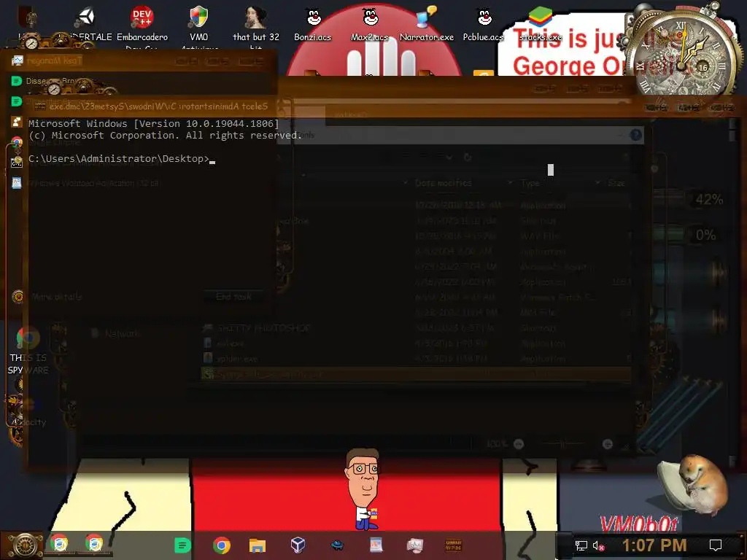Viewport: 747px width, 560px height.
Task: Open 'that but 32 bit' portrait shortcut
Action: click(256, 17)
